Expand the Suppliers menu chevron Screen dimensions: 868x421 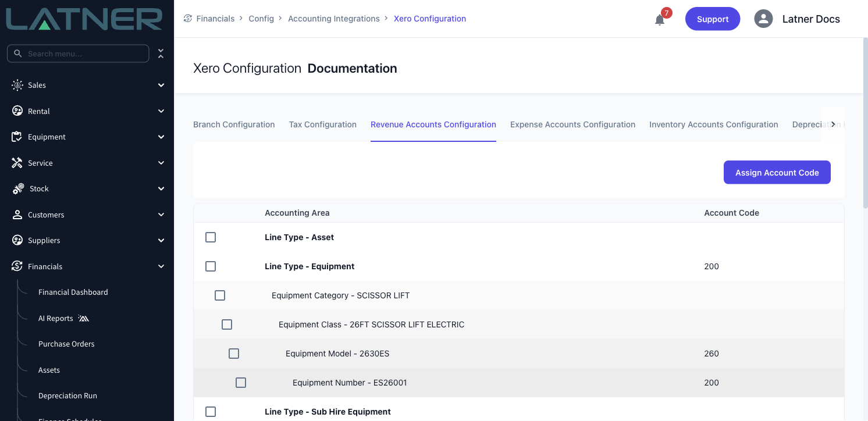(161, 240)
